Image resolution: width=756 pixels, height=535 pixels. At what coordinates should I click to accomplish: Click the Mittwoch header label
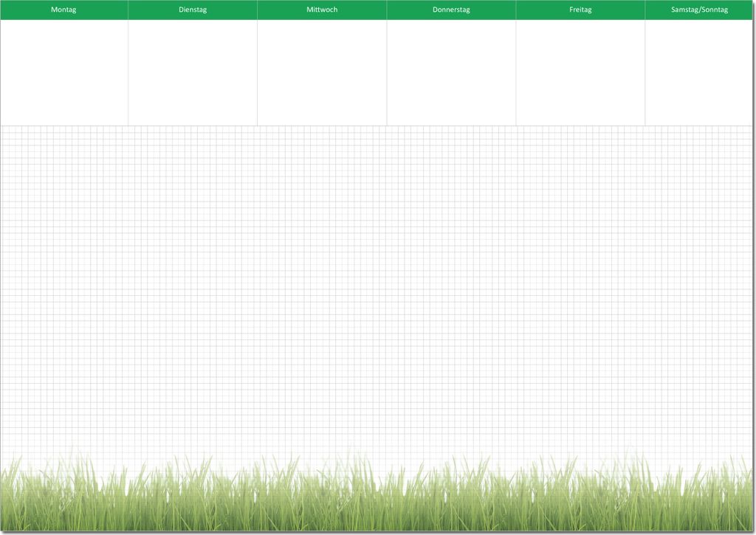pos(322,10)
